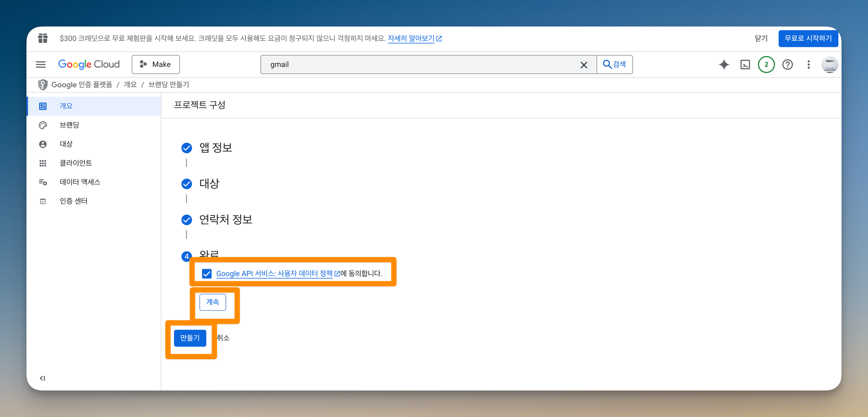Click 브랜딩 만들기 breadcrumb text
Viewport: 868px width, 417px height.
tap(169, 85)
